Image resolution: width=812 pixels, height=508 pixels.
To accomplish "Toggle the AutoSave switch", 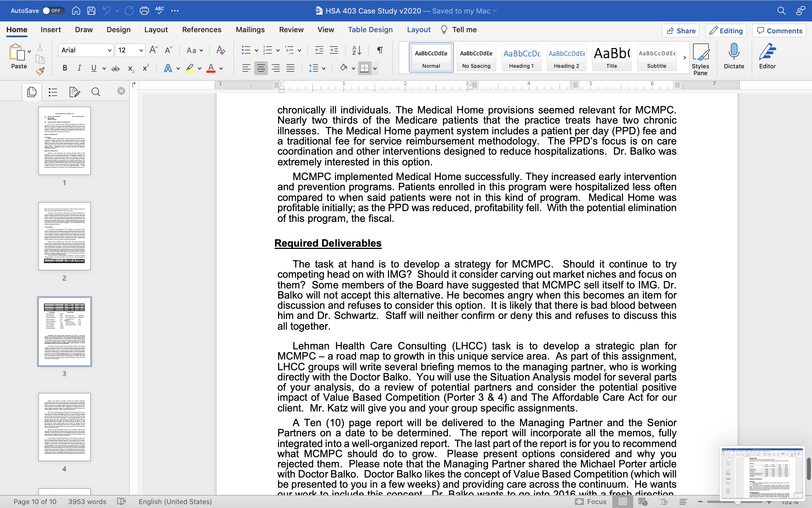I will (53, 11).
